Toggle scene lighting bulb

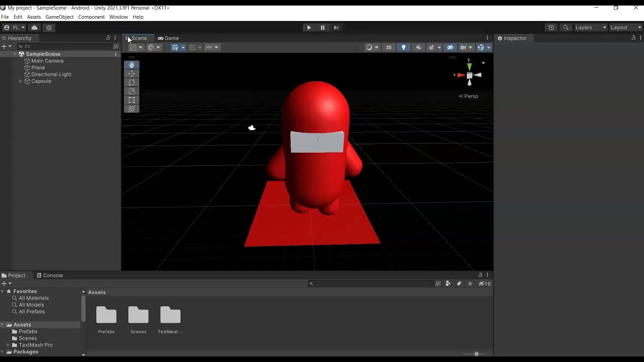click(403, 47)
